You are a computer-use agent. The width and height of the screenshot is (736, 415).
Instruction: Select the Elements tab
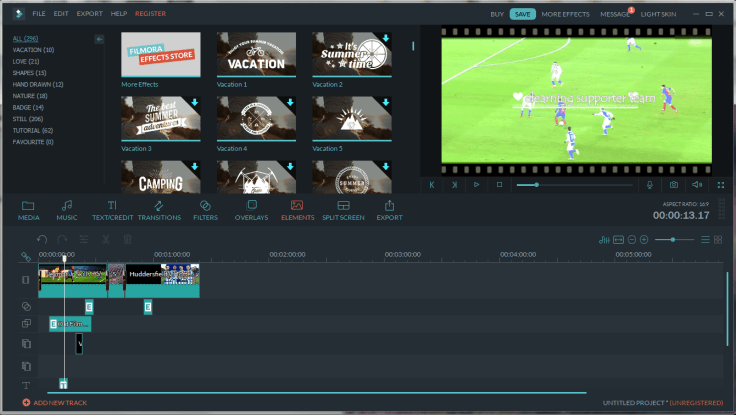tap(298, 210)
